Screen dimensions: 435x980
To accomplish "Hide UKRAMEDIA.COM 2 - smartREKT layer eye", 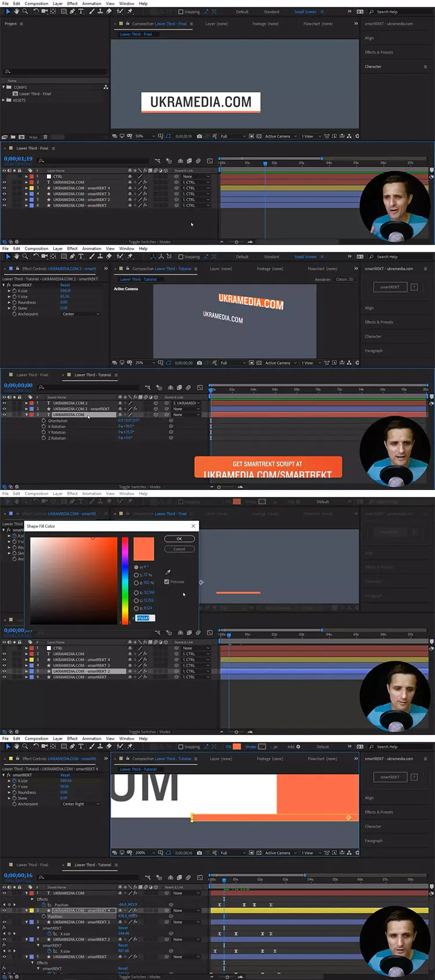I will click(4, 409).
